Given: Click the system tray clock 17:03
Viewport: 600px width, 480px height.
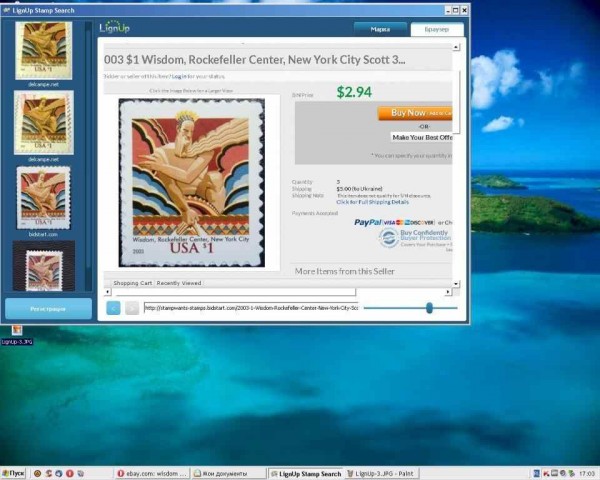Looking at the screenshot, I should [587, 473].
